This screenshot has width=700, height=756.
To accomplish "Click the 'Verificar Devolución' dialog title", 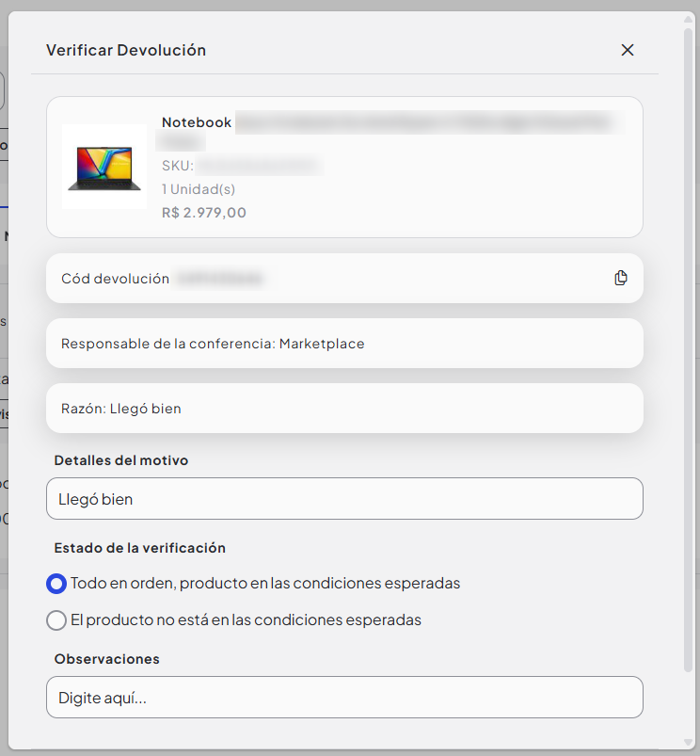I will [x=126, y=50].
